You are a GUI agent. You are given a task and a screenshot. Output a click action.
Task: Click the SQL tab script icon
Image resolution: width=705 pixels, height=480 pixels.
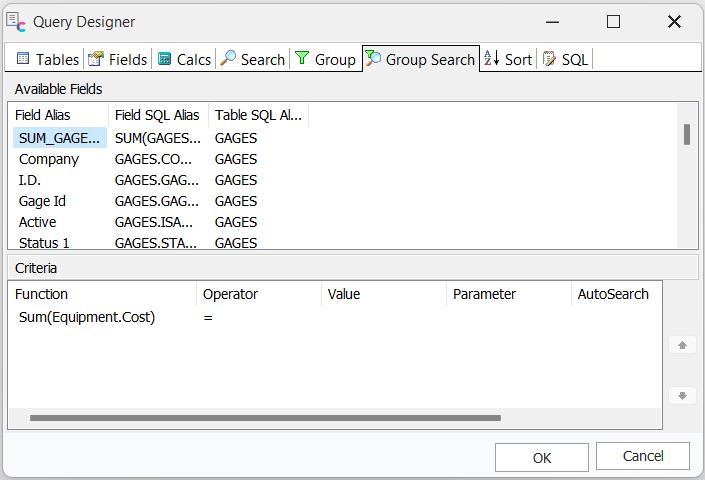(x=549, y=59)
